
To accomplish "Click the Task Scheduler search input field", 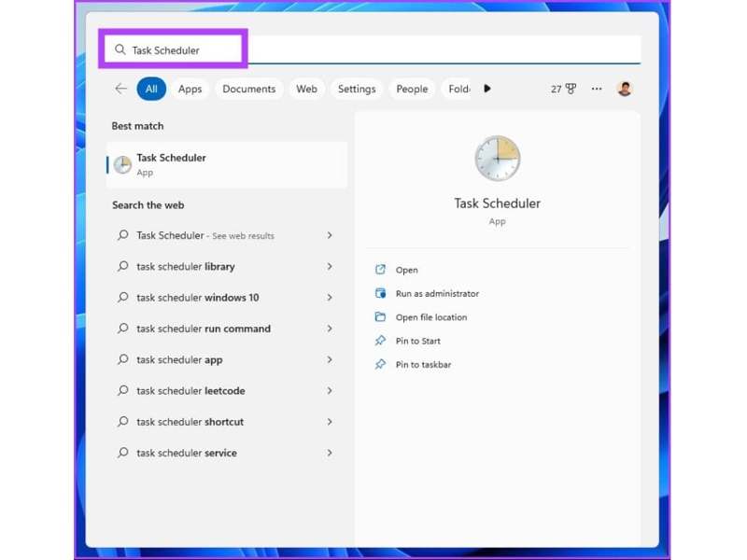I will (373, 49).
